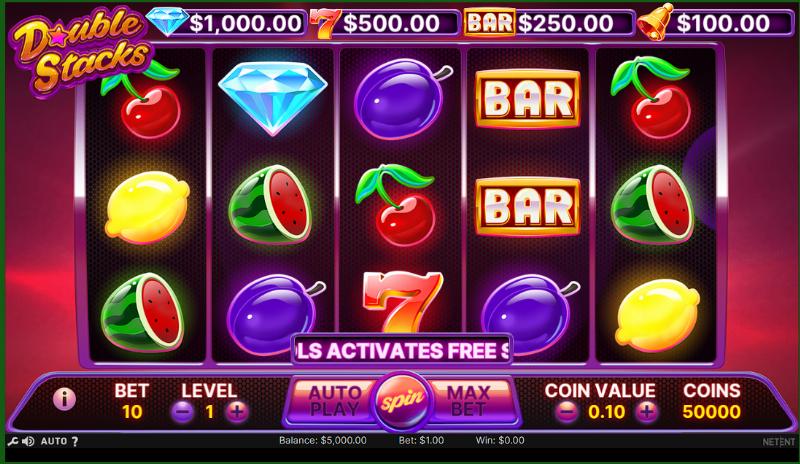The image size is (800, 464).
Task: Click the diamond jackpot icon at top
Action: click(167, 21)
